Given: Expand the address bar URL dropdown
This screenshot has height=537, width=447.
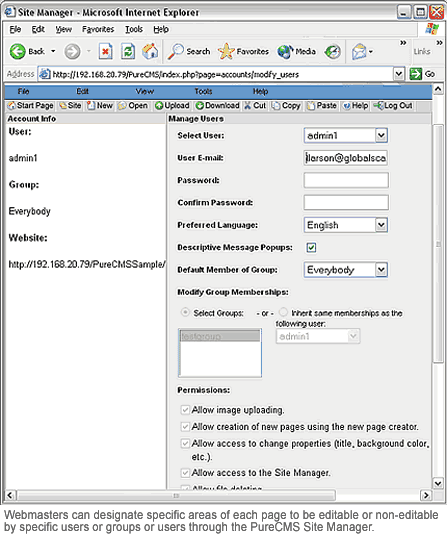Looking at the screenshot, I should [x=398, y=74].
